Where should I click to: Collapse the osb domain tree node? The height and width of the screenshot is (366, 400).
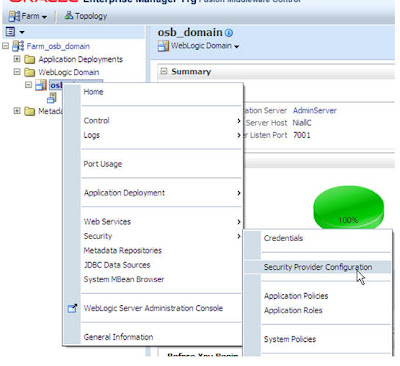coord(29,85)
